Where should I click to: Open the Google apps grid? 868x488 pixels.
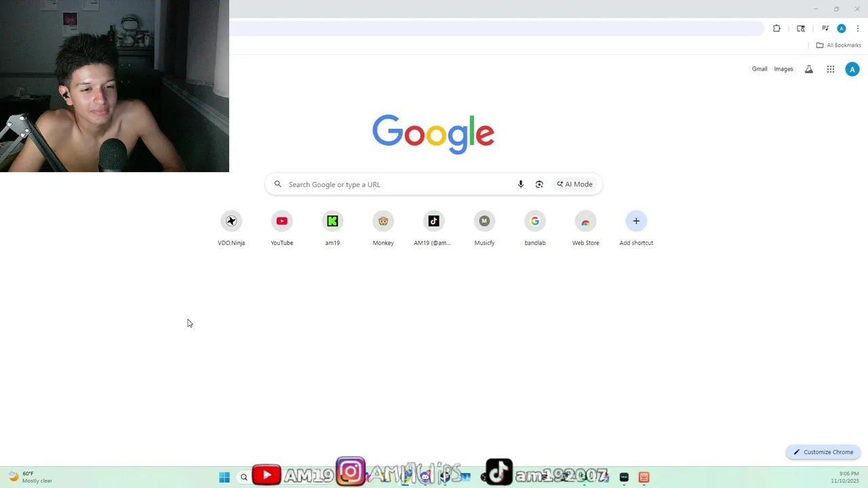[x=831, y=69]
